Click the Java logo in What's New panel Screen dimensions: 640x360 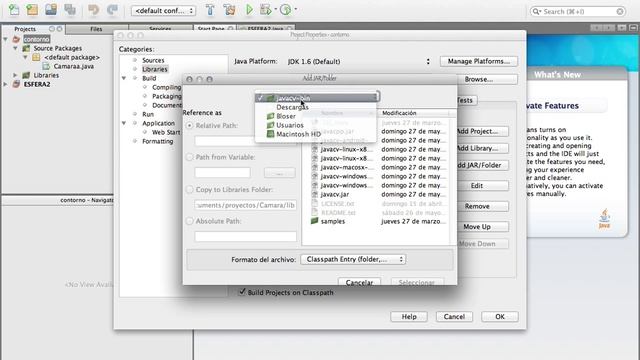coord(604,219)
